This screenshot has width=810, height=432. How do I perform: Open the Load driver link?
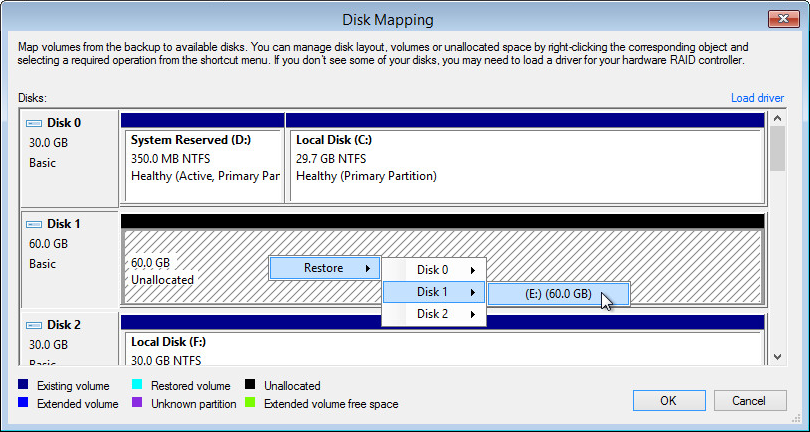758,98
